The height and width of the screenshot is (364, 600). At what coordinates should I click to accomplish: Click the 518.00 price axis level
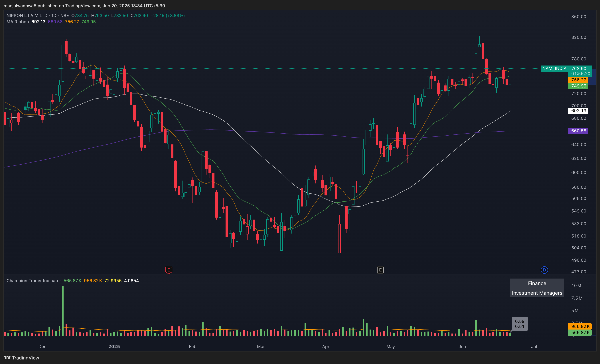point(579,236)
